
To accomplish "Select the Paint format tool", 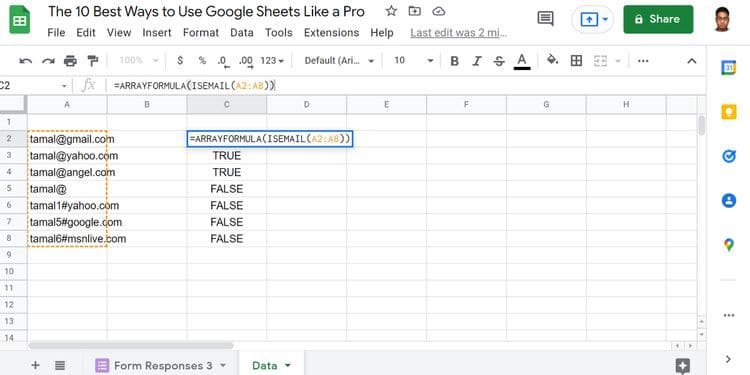I will pos(93,61).
